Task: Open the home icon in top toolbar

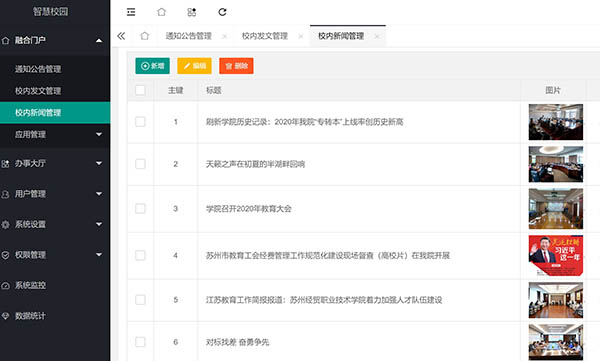Action: [x=161, y=12]
